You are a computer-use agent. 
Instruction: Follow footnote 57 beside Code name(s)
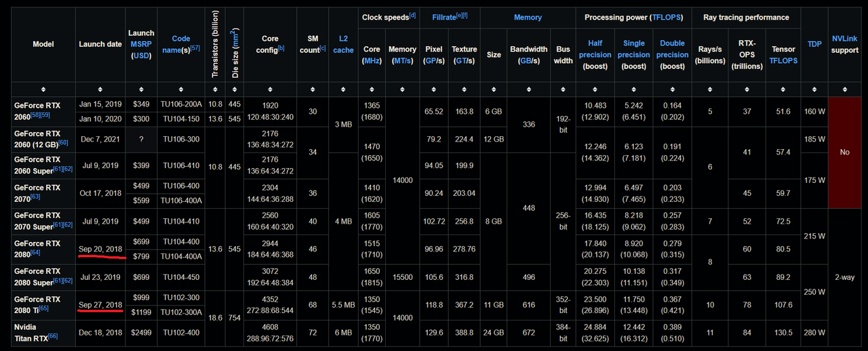click(x=196, y=48)
